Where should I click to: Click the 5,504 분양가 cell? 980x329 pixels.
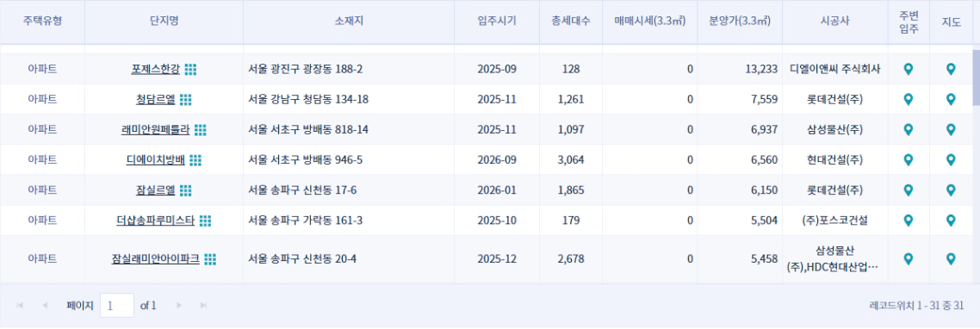tap(740, 220)
